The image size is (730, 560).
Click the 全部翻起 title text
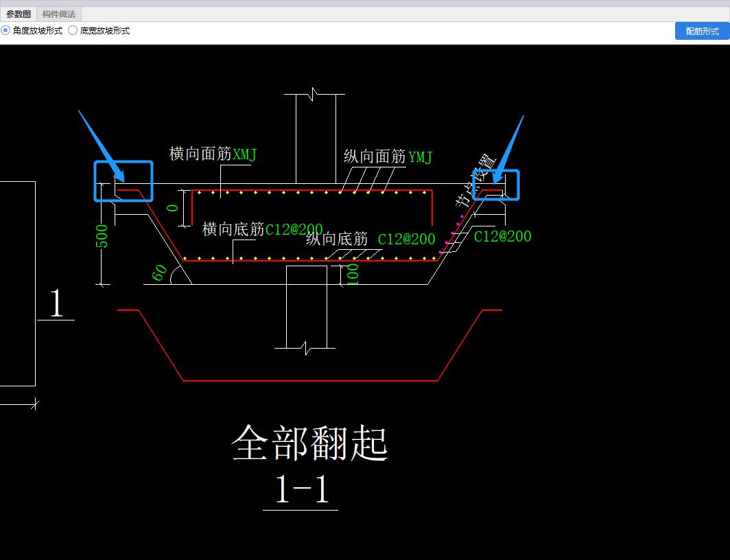click(309, 443)
